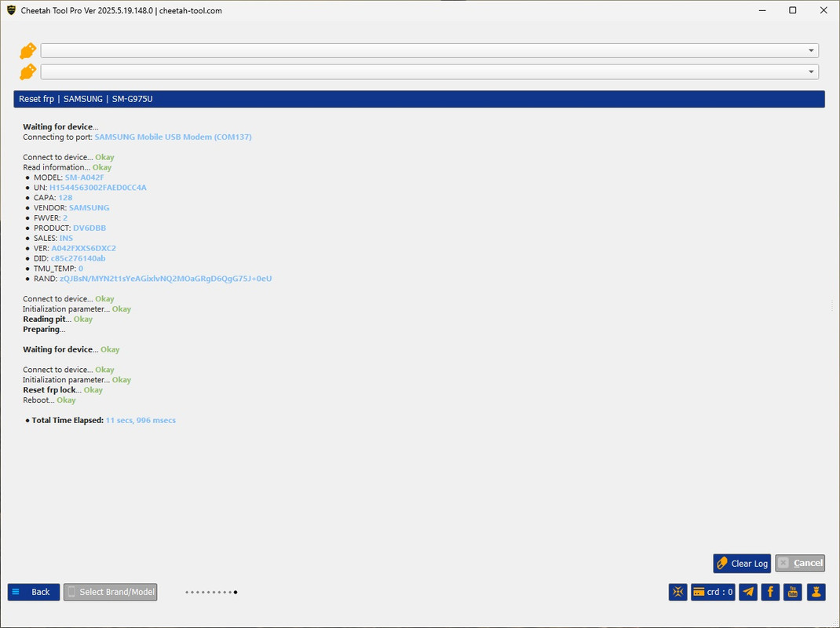This screenshot has width=840, height=628.
Task: Click the elapsed time 11 secs, 996 msecs
Action: [x=141, y=421]
